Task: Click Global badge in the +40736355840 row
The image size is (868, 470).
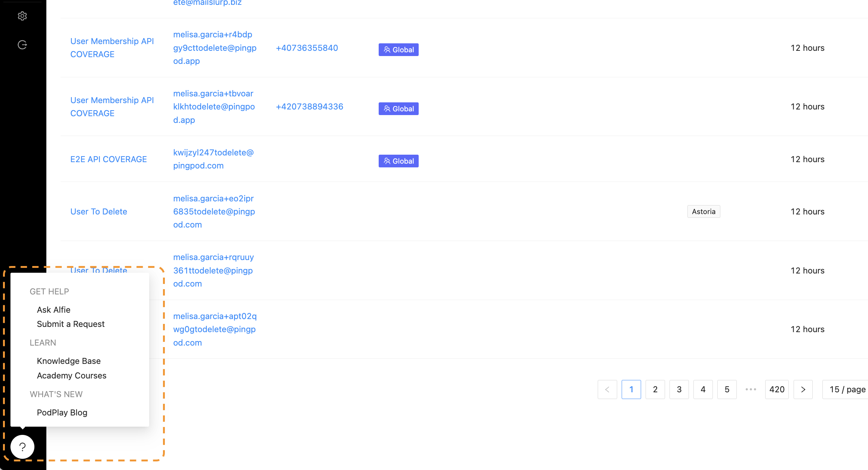Action: click(x=398, y=50)
